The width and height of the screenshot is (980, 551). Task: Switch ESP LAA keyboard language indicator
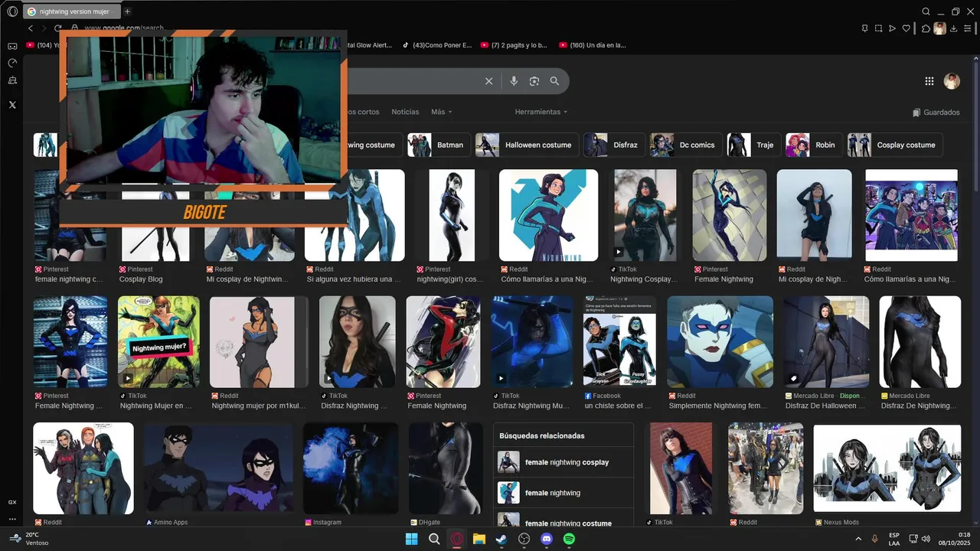pos(894,539)
